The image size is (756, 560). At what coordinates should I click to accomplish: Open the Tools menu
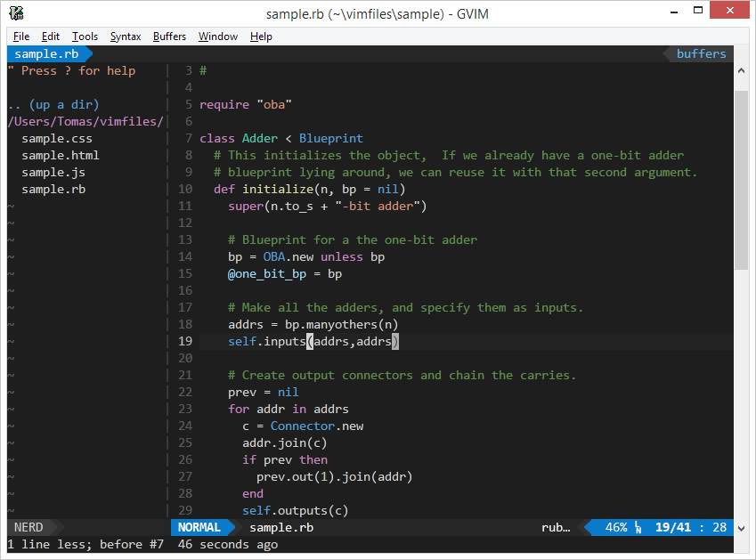[x=85, y=37]
